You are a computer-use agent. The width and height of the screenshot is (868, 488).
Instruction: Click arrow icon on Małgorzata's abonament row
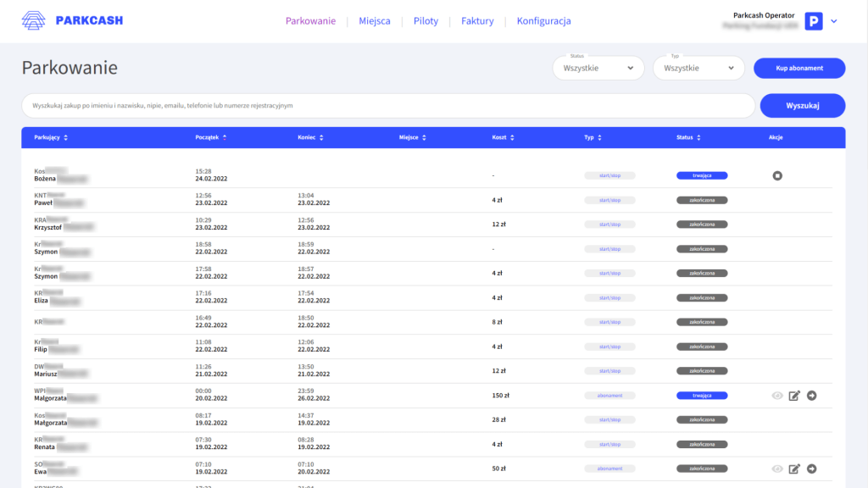812,396
